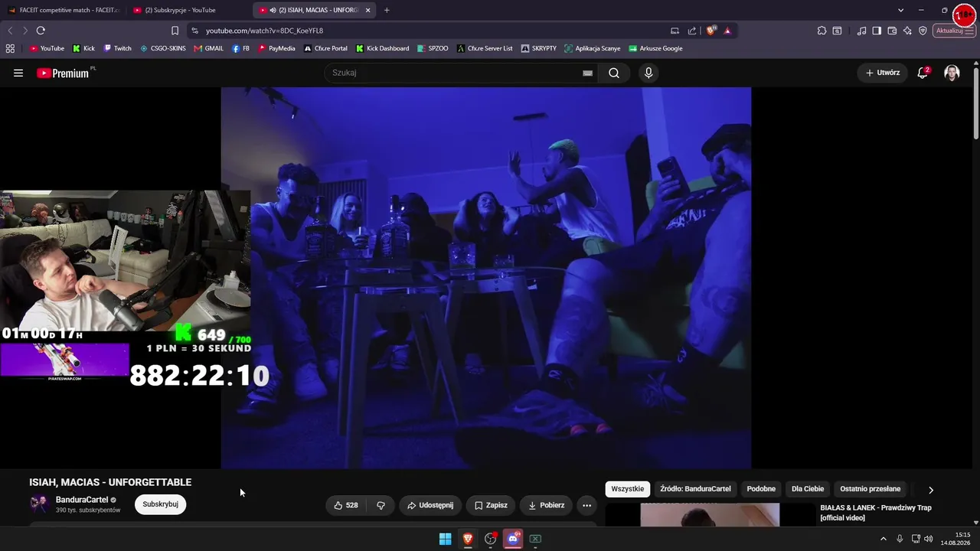
Task: Open the Twitch bookmark
Action: 118,48
